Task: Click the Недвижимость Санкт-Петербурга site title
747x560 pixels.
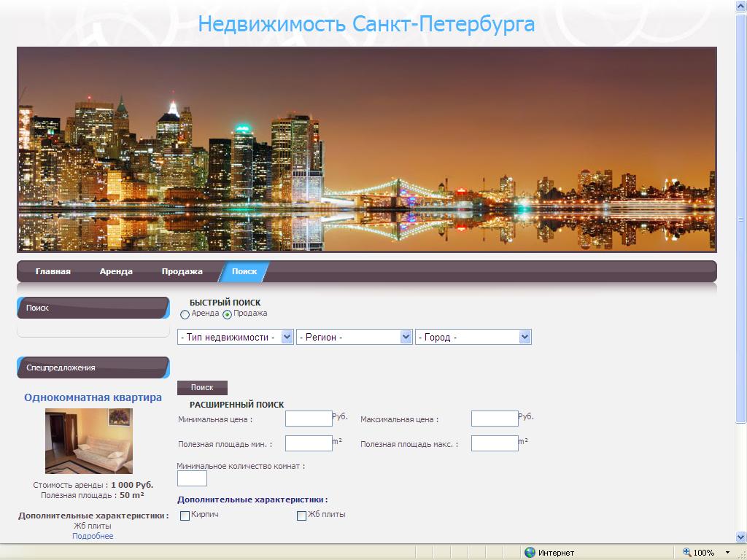Action: (x=366, y=24)
